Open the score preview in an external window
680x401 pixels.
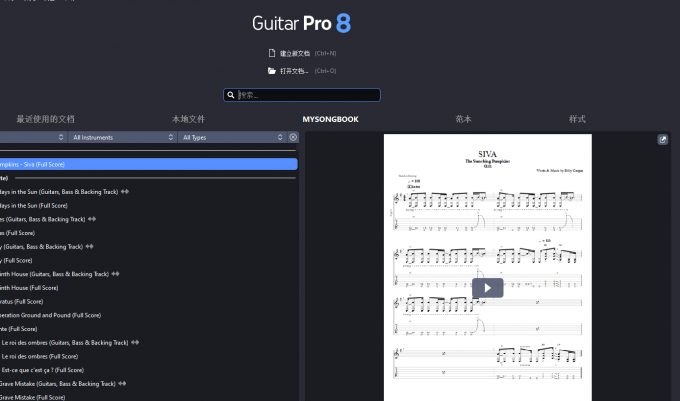(662, 140)
